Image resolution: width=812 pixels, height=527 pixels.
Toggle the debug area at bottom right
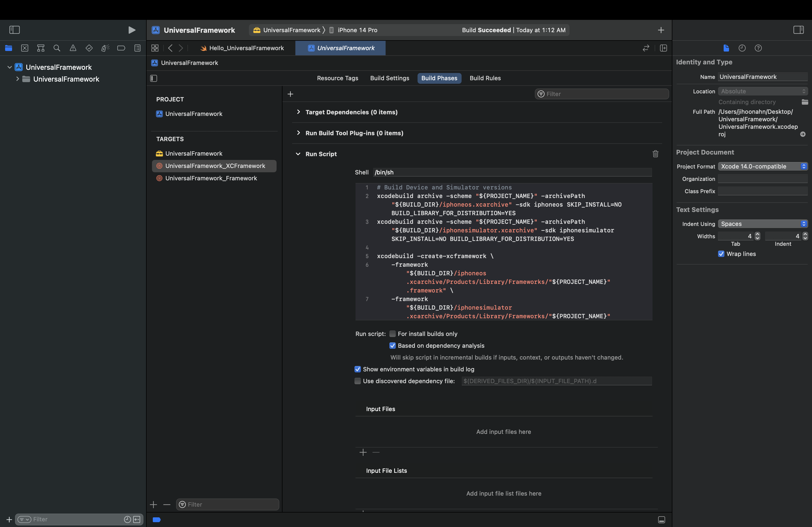pyautogui.click(x=662, y=519)
